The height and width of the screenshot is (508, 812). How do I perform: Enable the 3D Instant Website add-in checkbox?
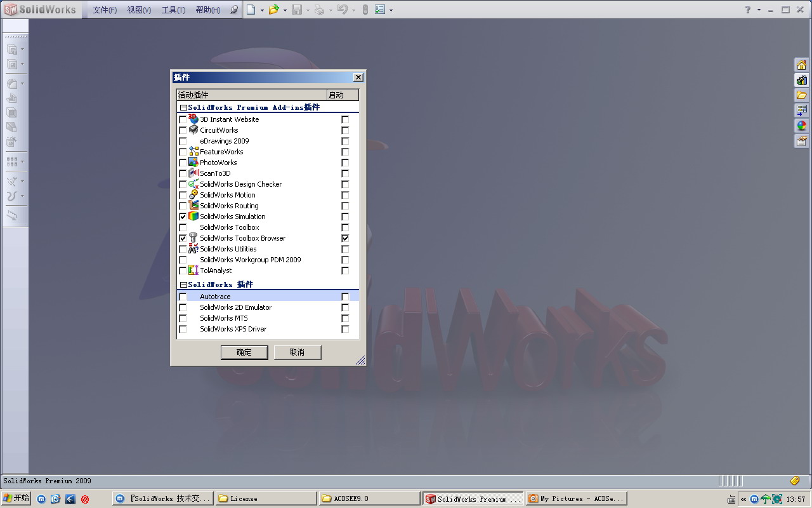(x=183, y=119)
